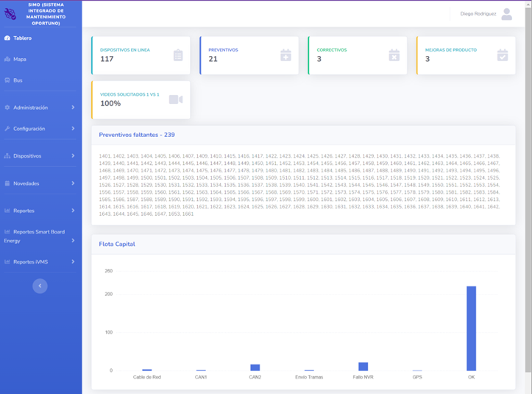
Task: Click the 100% videos value
Action: (110, 104)
